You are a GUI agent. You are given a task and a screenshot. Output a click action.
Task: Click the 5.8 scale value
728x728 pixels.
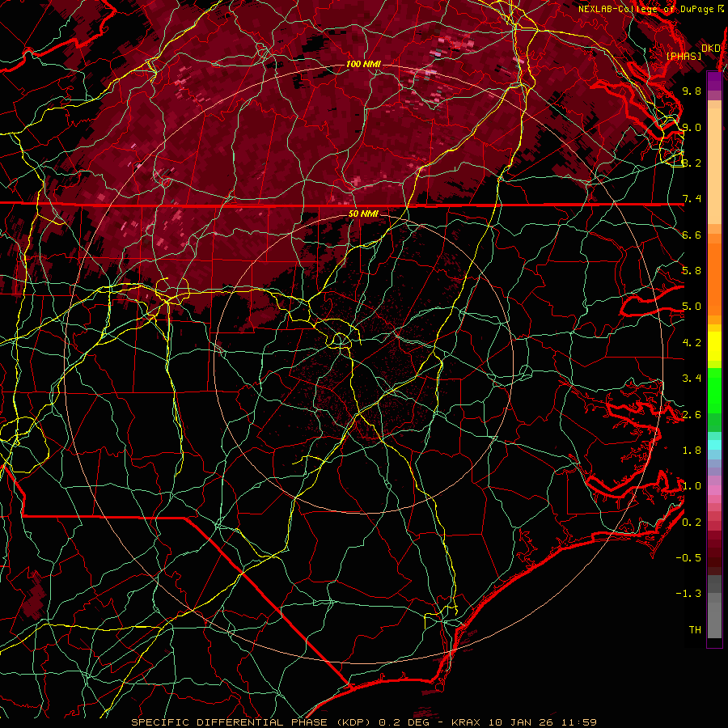(692, 271)
